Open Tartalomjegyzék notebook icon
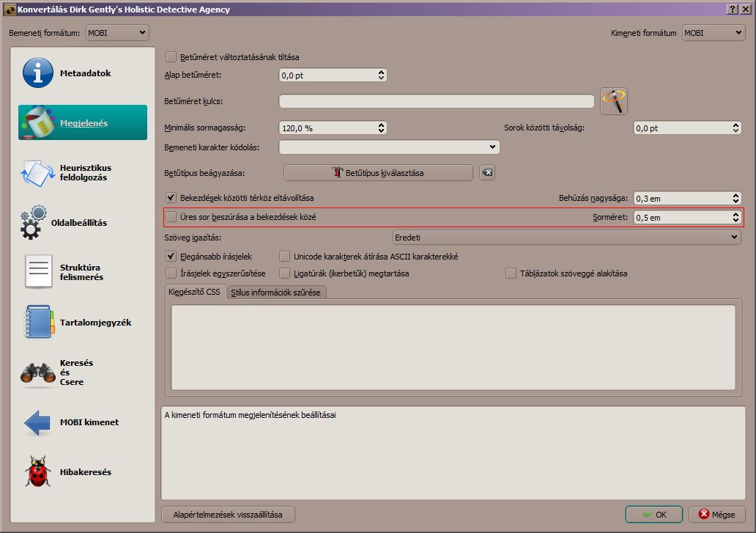This screenshot has height=533, width=756. point(38,322)
